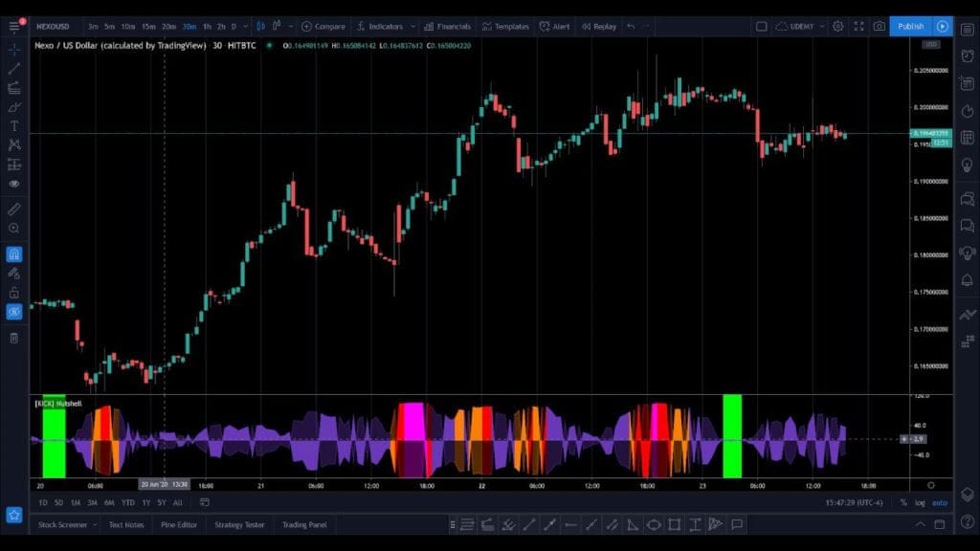Click the NEXOUSD symbol search field
The image size is (980, 551).
54,26
